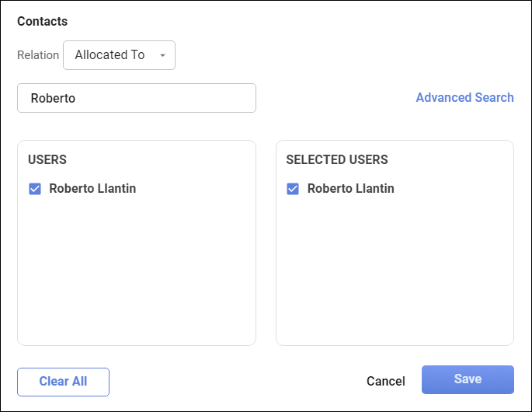532x412 pixels.
Task: Click the Allocated To text in dropdown
Action: (x=110, y=55)
